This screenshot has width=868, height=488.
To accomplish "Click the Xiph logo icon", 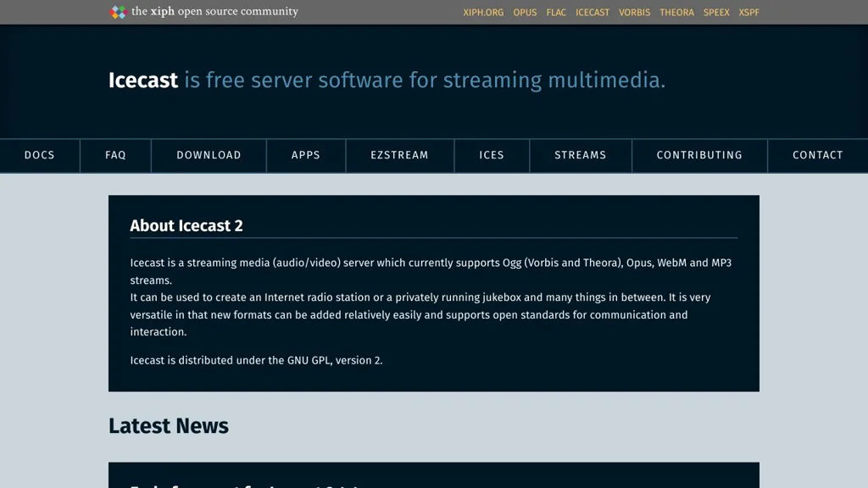I will (x=118, y=12).
